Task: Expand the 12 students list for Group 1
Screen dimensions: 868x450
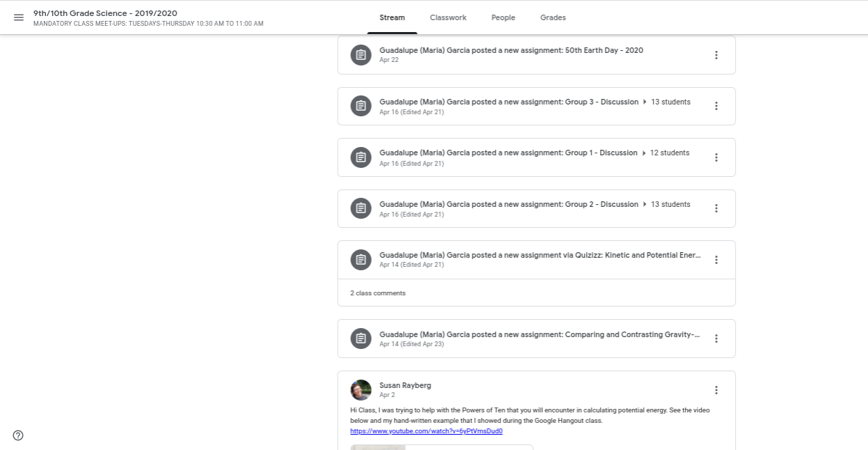Action: point(668,153)
